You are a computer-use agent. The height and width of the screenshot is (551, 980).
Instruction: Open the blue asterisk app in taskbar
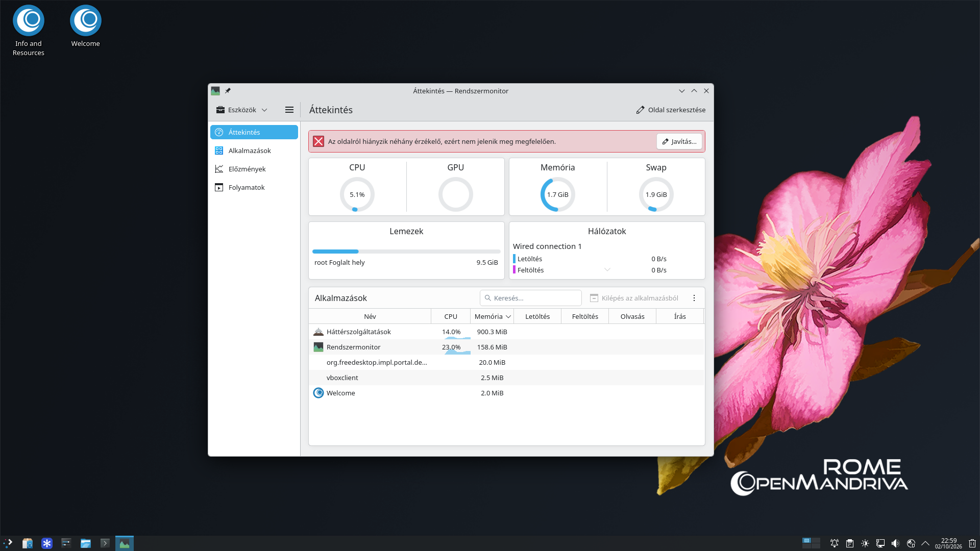[47, 543]
